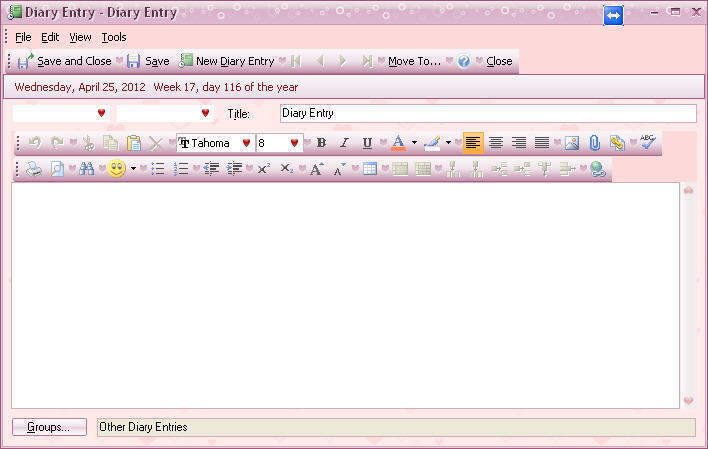The width and height of the screenshot is (708, 449).
Task: Toggle left alignment highlighted button
Action: click(473, 143)
